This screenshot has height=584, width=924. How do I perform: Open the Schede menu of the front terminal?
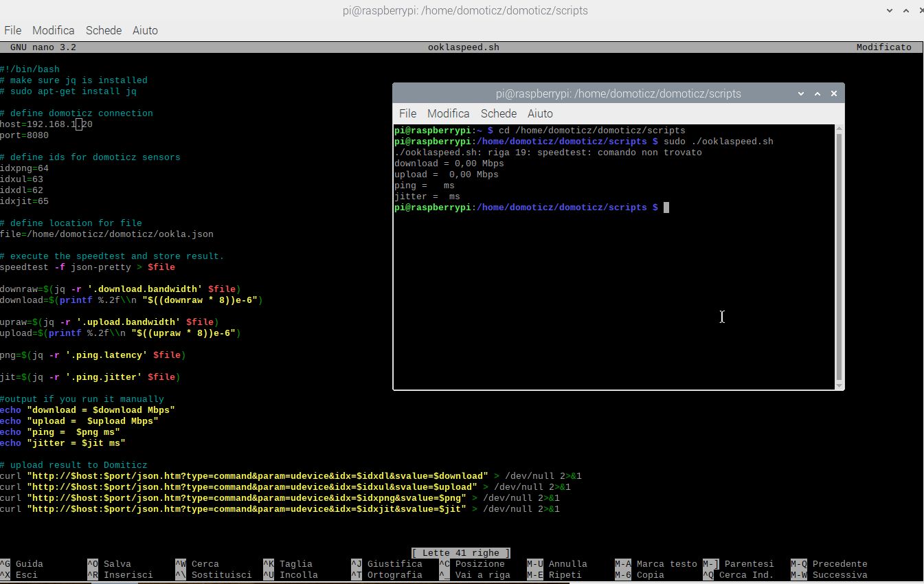(x=499, y=113)
